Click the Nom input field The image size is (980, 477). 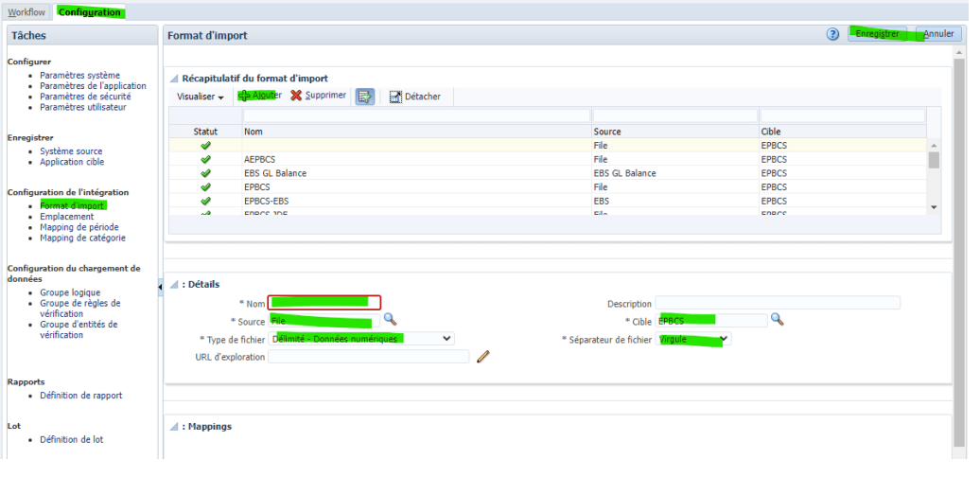(x=324, y=303)
